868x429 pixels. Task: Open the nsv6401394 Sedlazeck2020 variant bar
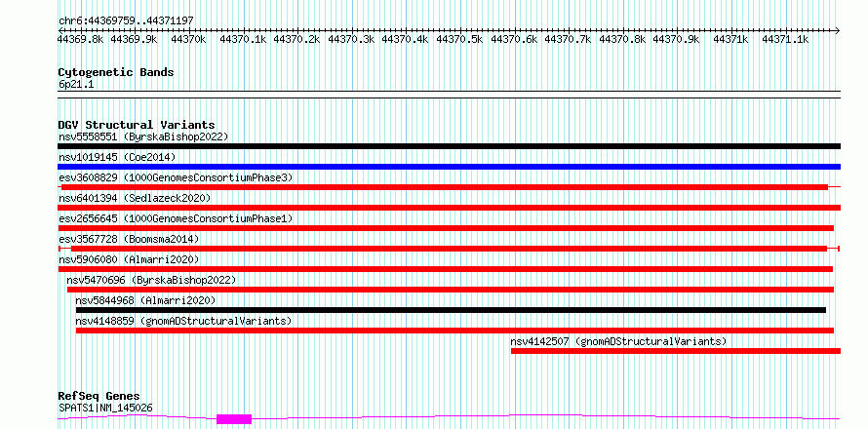coord(449,208)
